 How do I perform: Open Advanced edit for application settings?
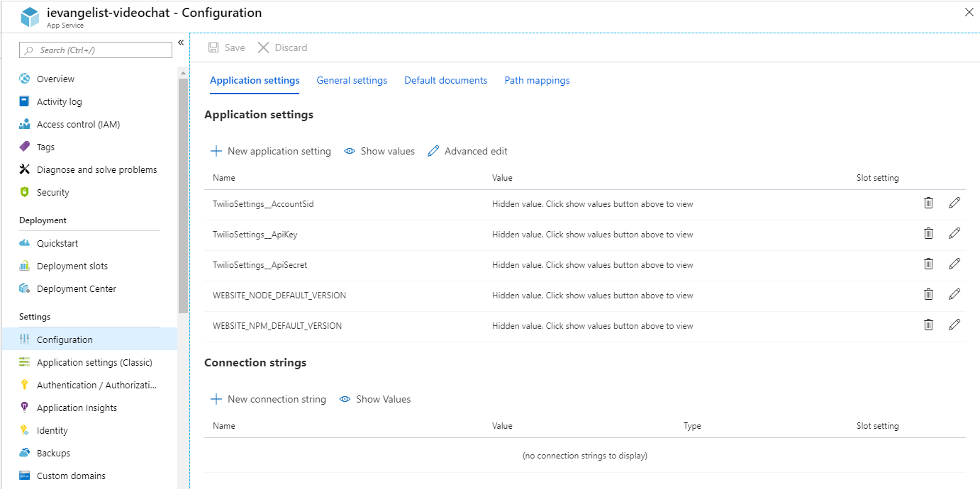tap(468, 151)
